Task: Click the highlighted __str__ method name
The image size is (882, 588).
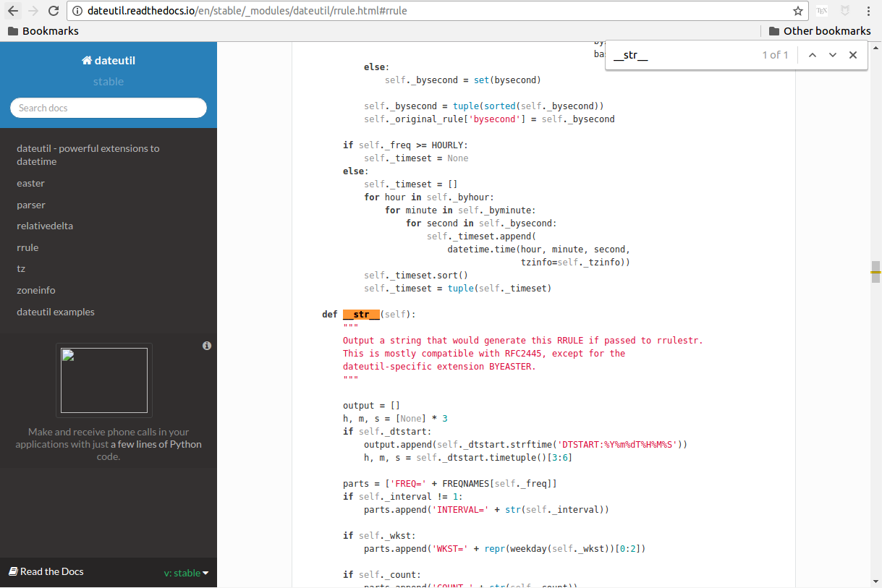Action: coord(361,315)
